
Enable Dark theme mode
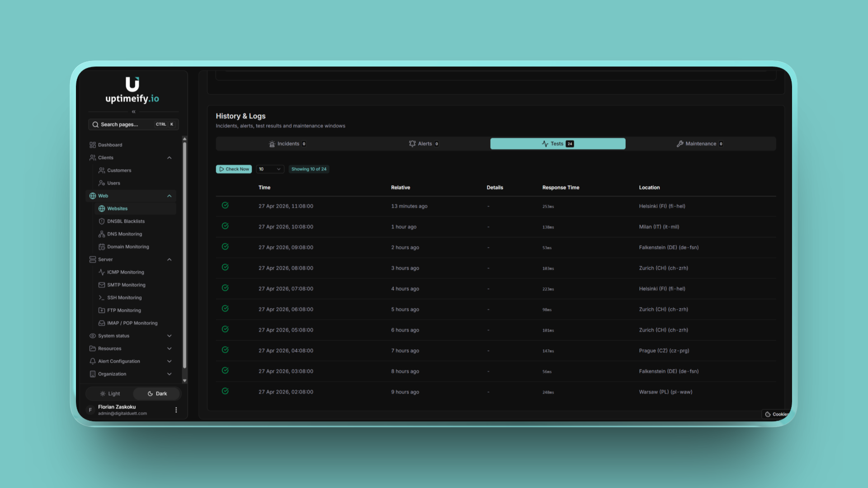156,393
